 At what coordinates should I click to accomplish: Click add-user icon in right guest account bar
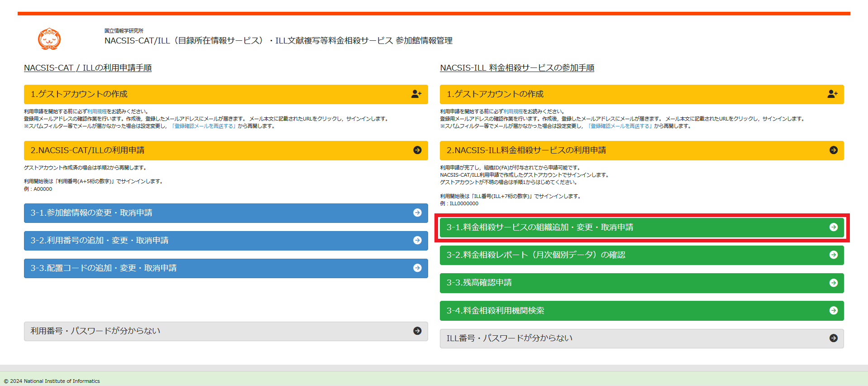833,94
